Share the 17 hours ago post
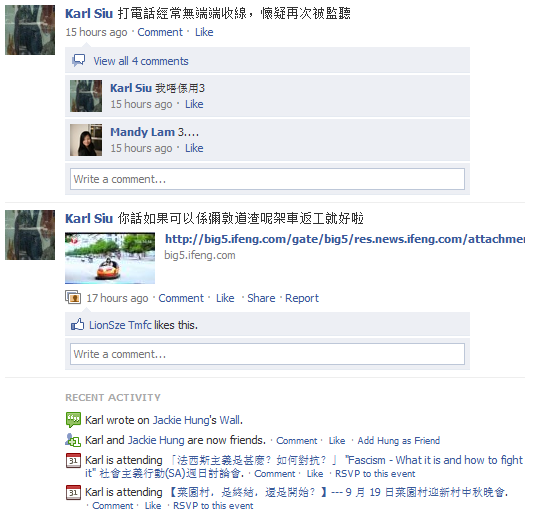Screen dimensions: 545x514 (x=261, y=298)
